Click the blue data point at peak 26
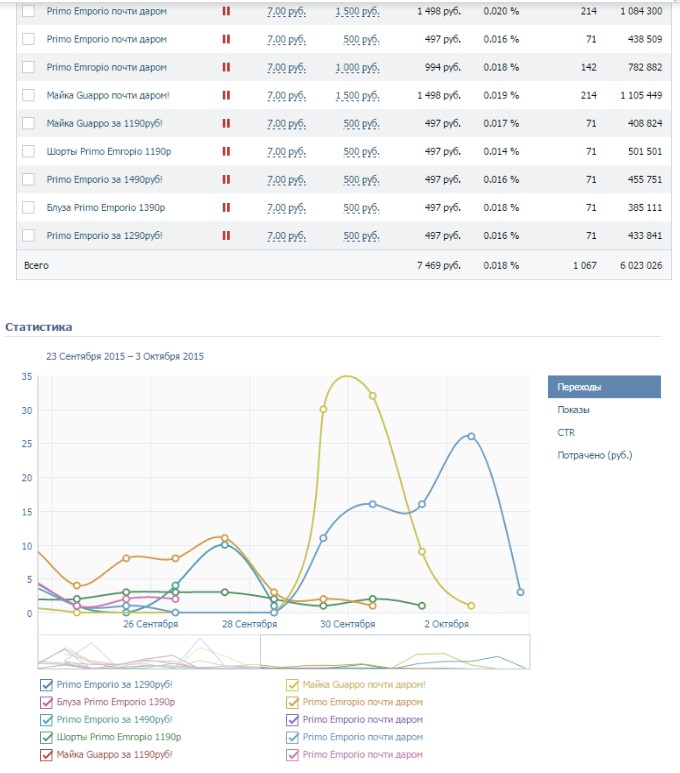Viewport: 680px width, 773px height. (471, 436)
